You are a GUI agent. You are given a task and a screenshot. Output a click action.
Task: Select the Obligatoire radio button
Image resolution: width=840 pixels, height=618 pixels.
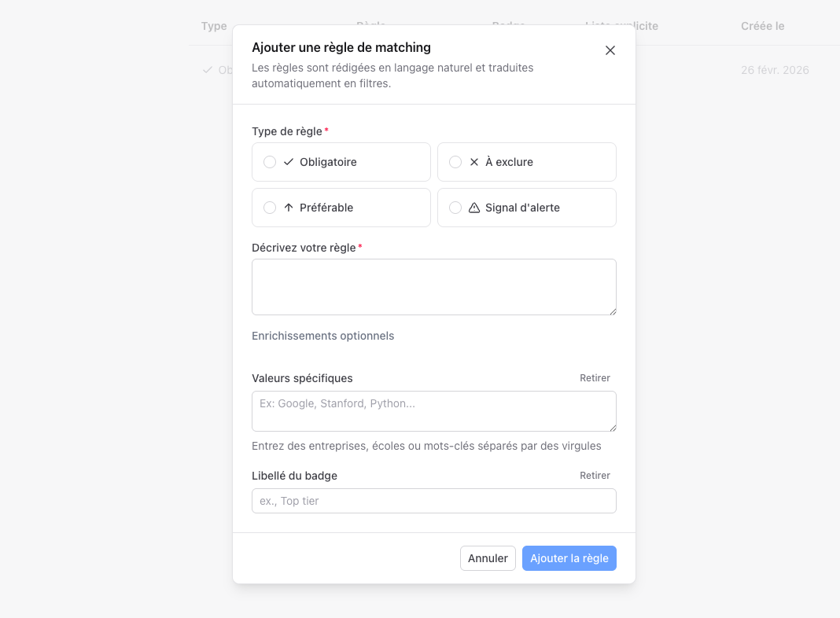pos(270,162)
